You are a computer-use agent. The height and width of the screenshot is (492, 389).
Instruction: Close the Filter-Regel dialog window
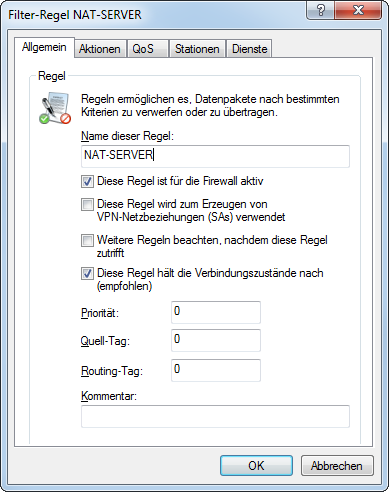358,10
